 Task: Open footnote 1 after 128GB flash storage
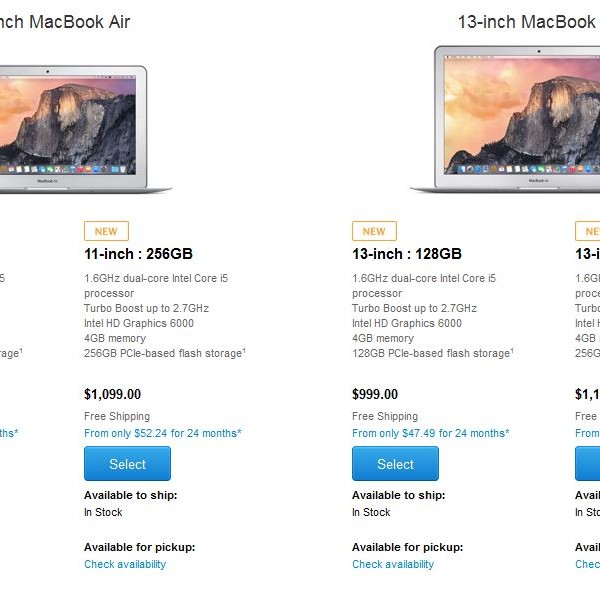[513, 350]
